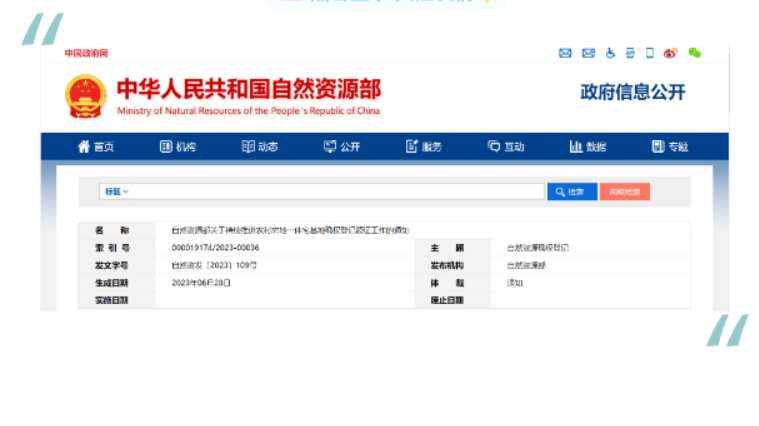
Task: Click the value 自然资源部 in 发布机构 row
Action: click(526, 265)
